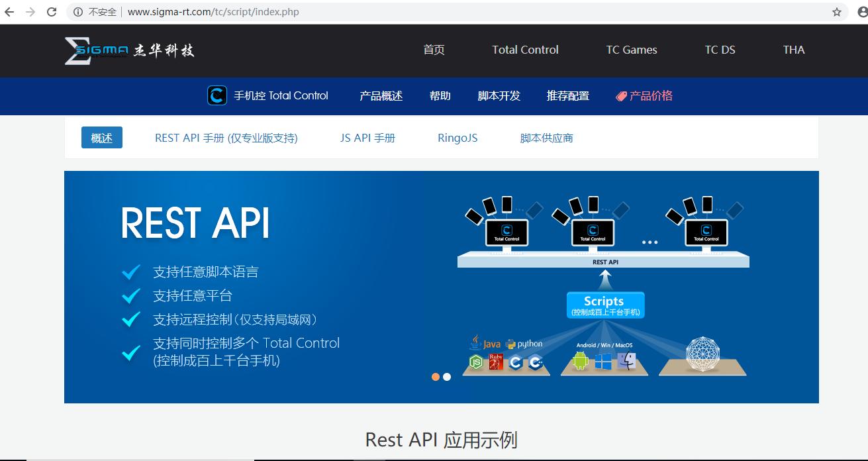The height and width of the screenshot is (461, 868).
Task: Go to 首页 in top navigation
Action: coord(434,50)
